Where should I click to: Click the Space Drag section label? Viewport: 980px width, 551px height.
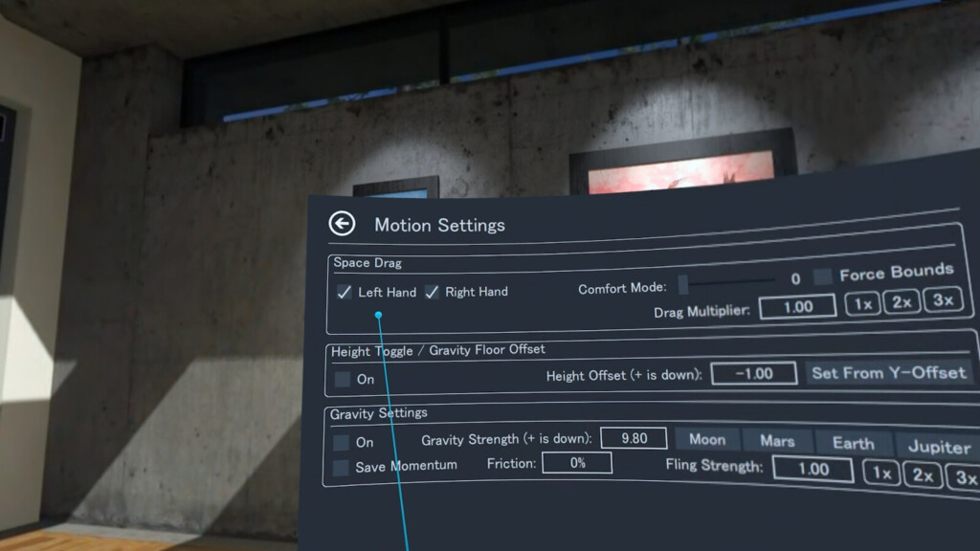click(367, 263)
